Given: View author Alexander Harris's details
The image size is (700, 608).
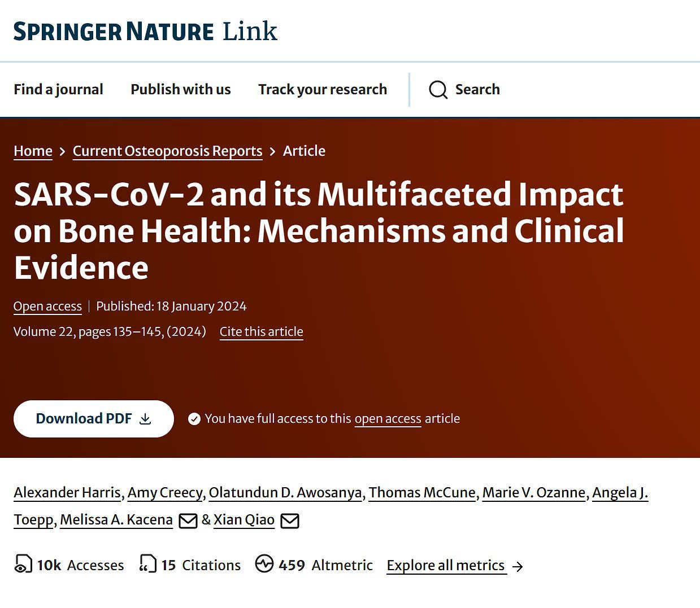Looking at the screenshot, I should [x=67, y=492].
